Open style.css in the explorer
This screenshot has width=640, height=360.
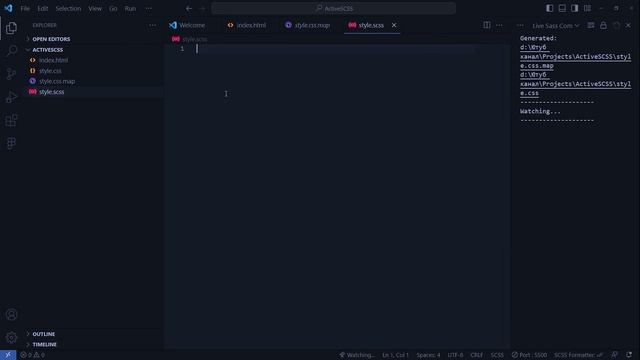point(94,71)
